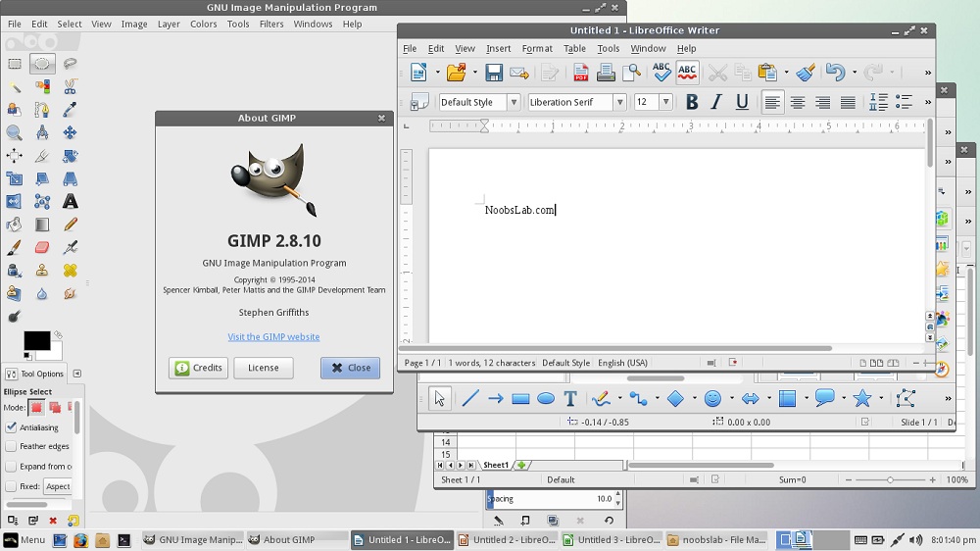
Task: Switch to Untitled 2 LibreOffice taskbar entry
Action: [507, 540]
